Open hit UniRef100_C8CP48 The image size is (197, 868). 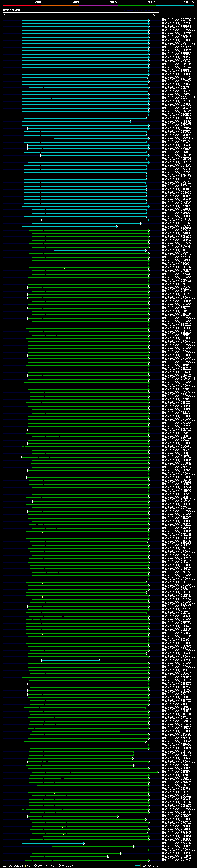coord(177,37)
